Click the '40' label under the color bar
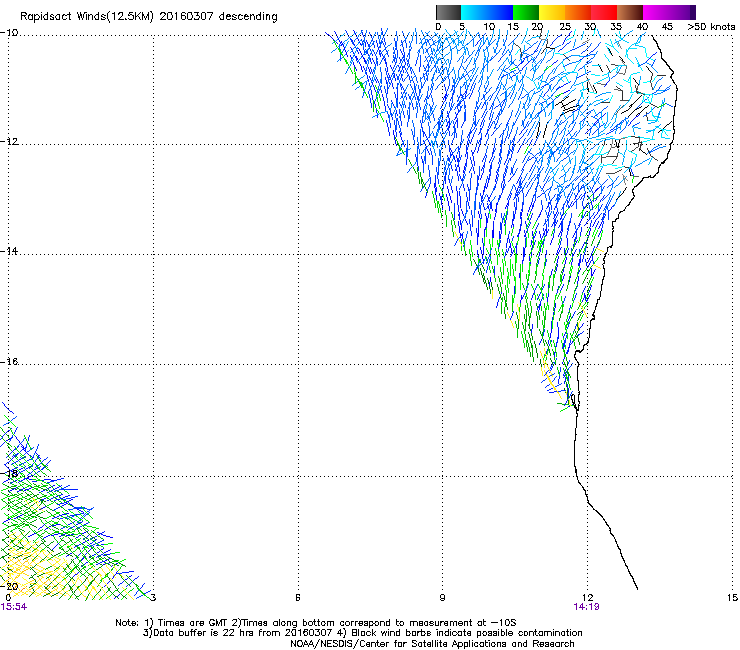Screen dimensions: 740x650 pos(642,27)
